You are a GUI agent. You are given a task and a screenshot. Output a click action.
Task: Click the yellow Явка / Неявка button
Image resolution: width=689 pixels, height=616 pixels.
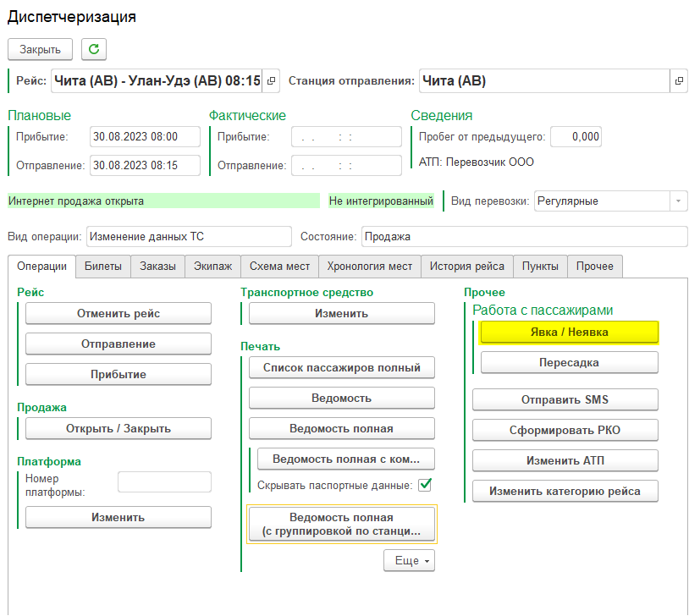tap(569, 333)
